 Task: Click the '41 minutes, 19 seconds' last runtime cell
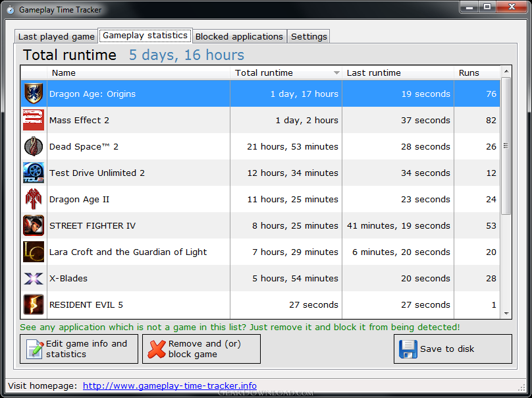click(x=398, y=225)
